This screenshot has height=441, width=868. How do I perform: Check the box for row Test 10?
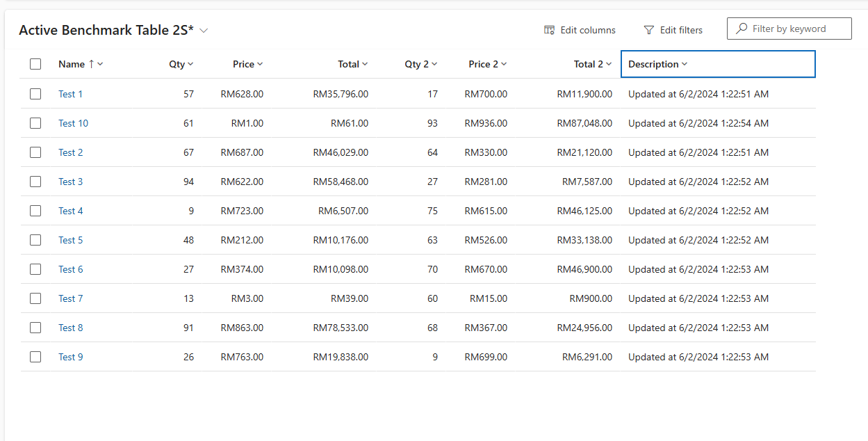35,123
